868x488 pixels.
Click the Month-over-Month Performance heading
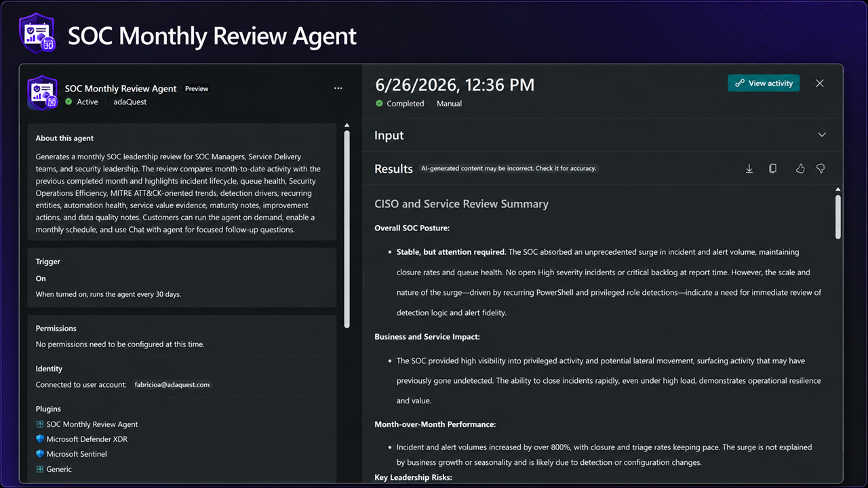coord(435,424)
